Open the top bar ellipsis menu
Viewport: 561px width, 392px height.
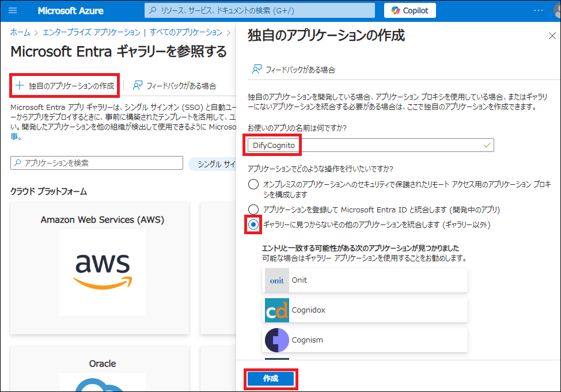[x=539, y=10]
